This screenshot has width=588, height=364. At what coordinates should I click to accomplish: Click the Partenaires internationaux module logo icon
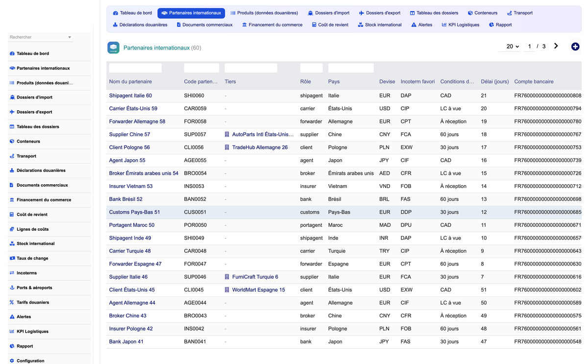(x=113, y=48)
